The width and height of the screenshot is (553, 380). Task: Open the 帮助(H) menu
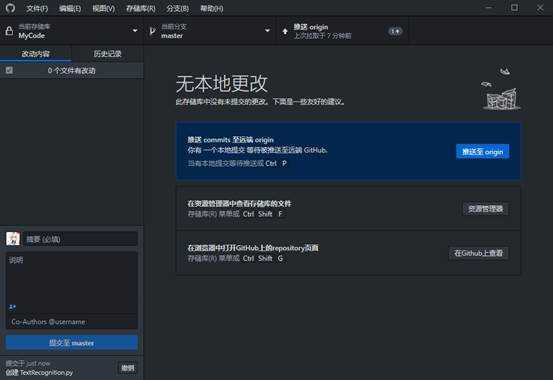coord(212,8)
